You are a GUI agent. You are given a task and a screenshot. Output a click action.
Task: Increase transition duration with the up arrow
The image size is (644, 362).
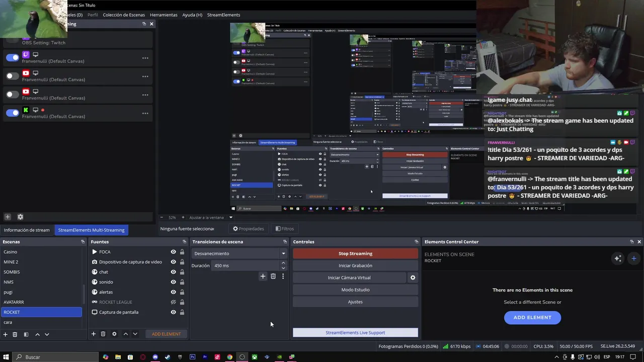click(x=283, y=262)
